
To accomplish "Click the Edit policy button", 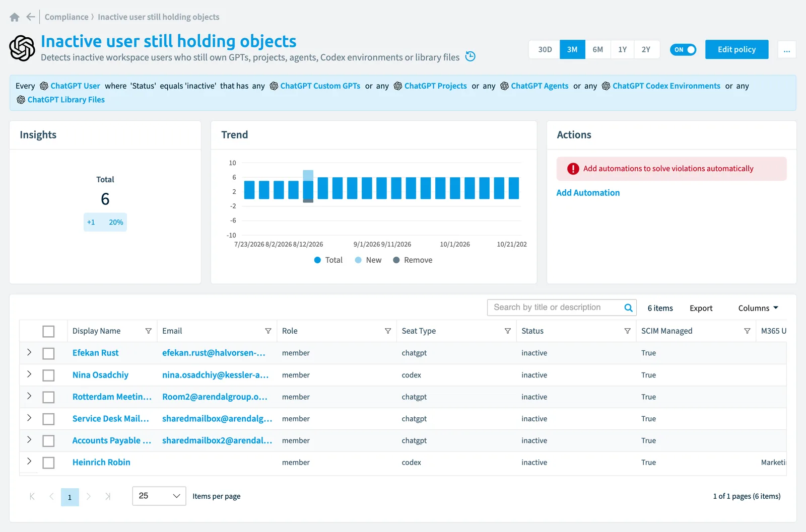I will coord(737,49).
